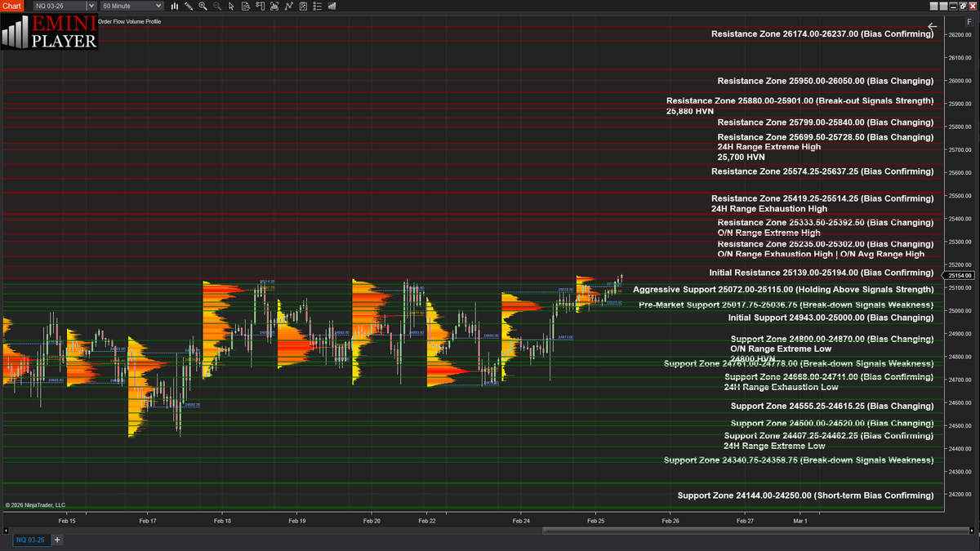This screenshot has height=551, width=980.
Task: Click 24H Range Extreme Low label
Action: [x=774, y=446]
